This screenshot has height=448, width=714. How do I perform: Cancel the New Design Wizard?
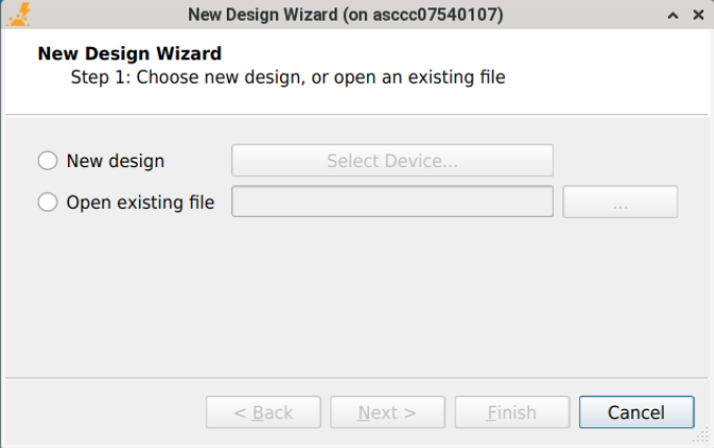click(636, 413)
